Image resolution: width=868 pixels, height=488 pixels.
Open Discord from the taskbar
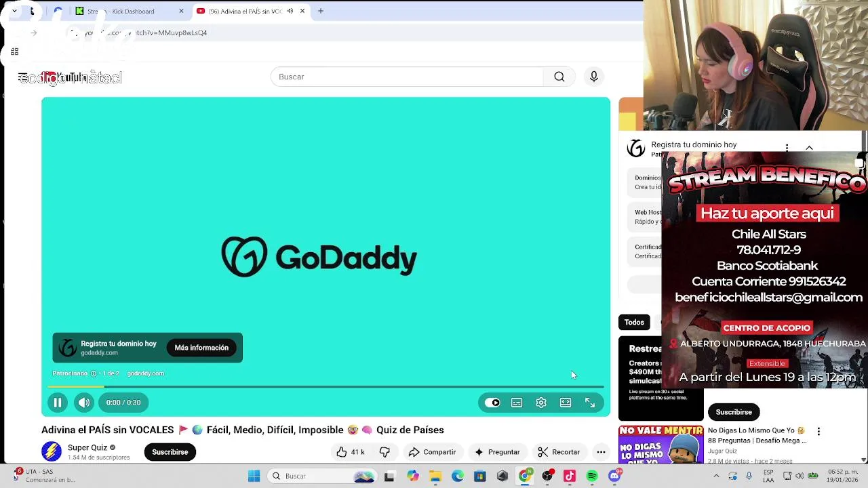[614, 476]
